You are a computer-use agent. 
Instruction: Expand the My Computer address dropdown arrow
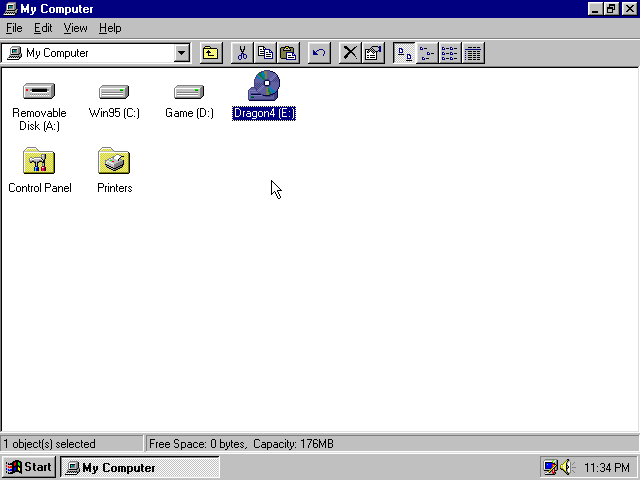point(182,53)
